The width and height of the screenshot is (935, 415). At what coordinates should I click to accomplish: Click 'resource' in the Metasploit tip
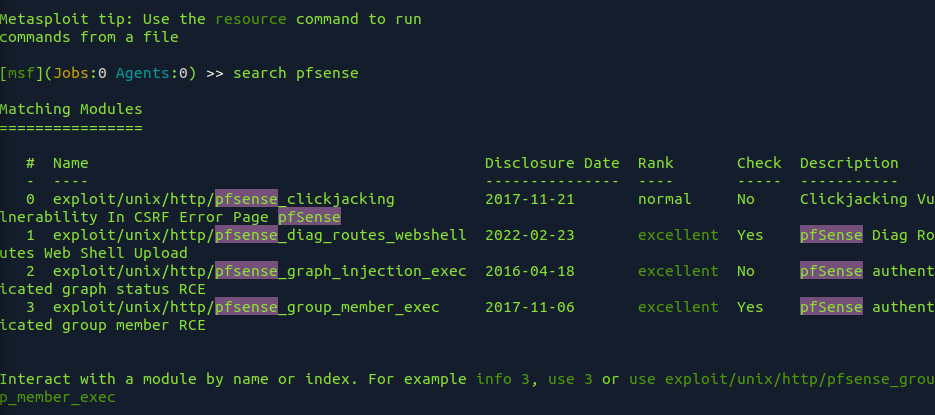pos(251,19)
